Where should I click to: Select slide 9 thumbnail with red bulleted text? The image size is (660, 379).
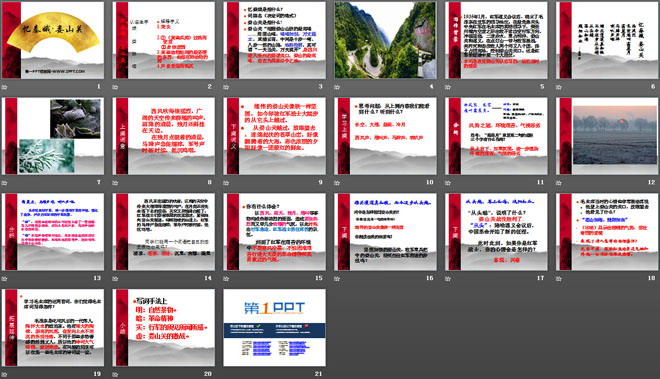coord(274,136)
